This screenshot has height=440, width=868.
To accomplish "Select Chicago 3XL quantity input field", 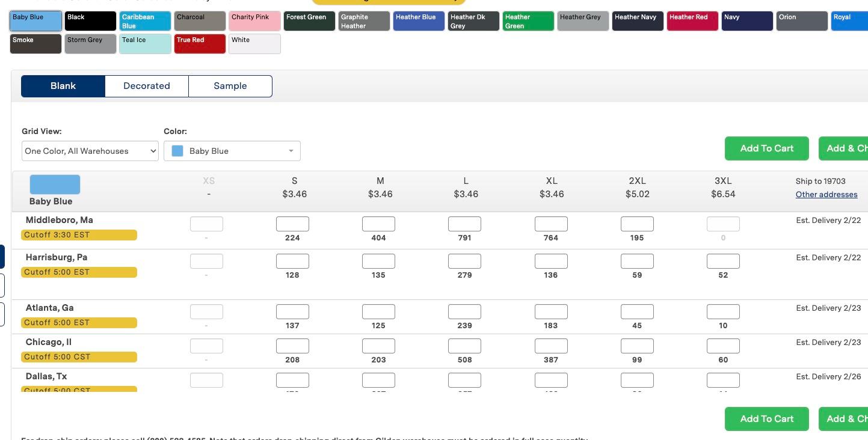I will pos(723,346).
